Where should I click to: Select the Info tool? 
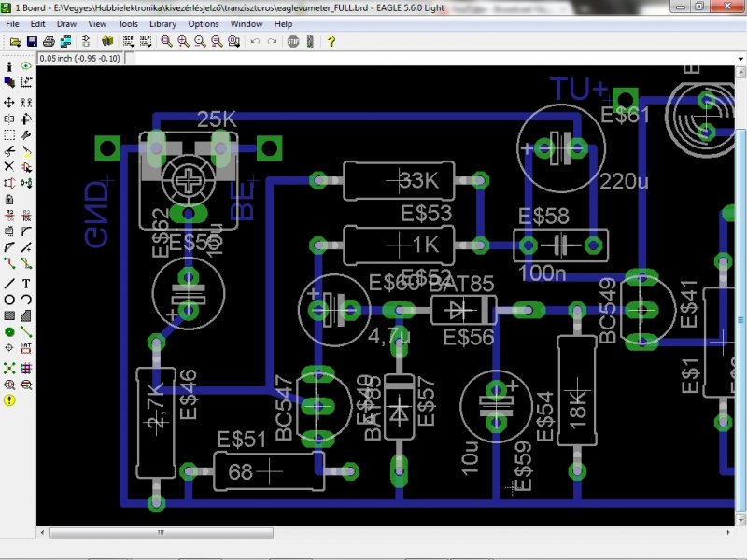click(9, 66)
